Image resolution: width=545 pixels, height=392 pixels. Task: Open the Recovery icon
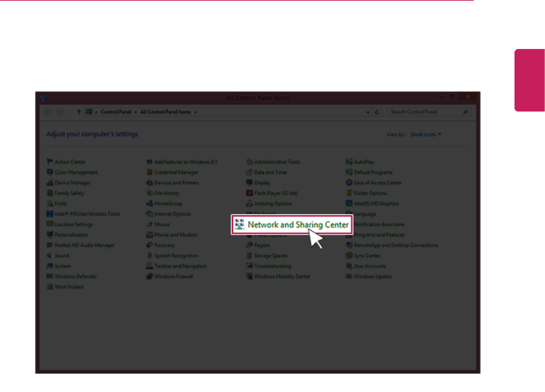tap(149, 245)
